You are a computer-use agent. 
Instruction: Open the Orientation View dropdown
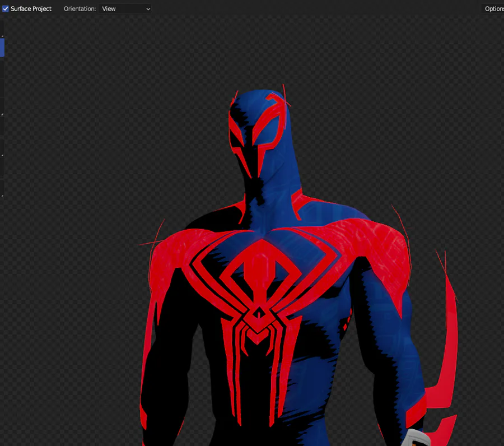point(125,8)
